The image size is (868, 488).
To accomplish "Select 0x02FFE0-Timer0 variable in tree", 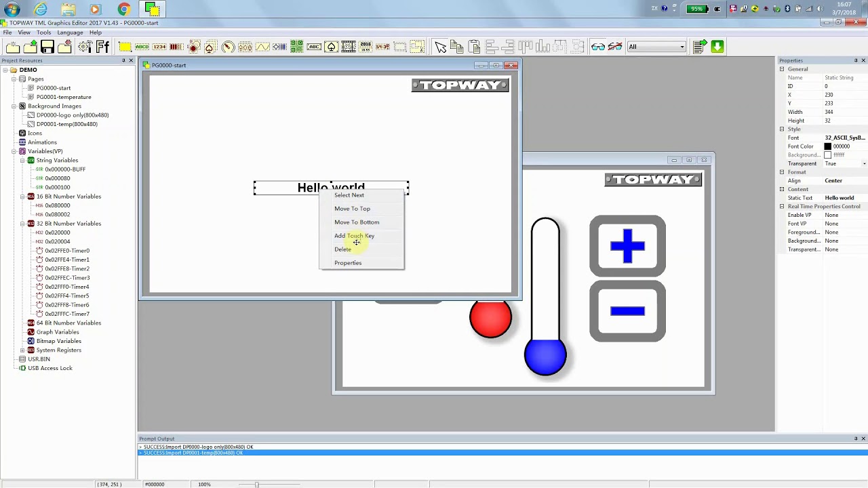I will (67, 251).
